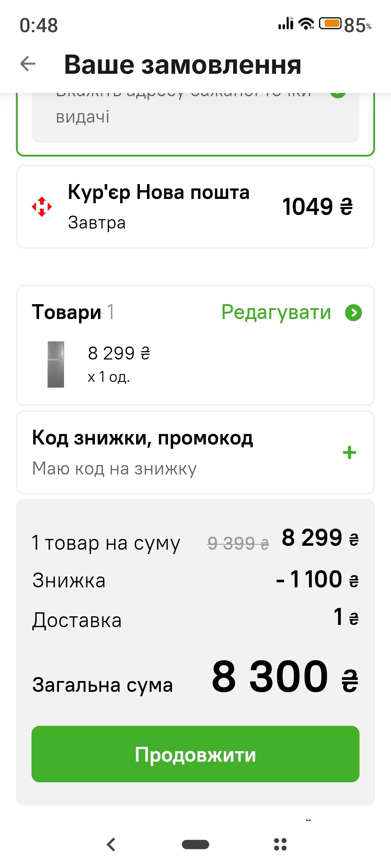The width and height of the screenshot is (391, 868).
Task: Tap the back arrow in header
Action: tap(28, 64)
